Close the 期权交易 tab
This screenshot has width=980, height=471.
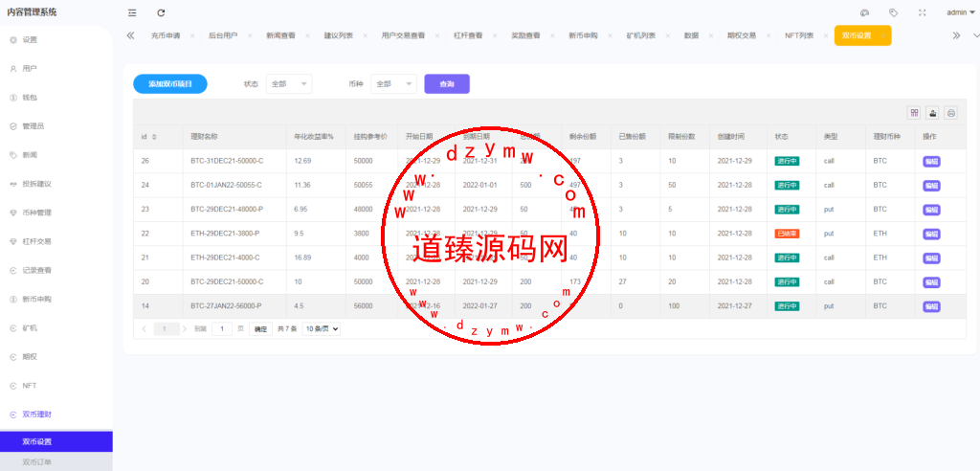768,35
